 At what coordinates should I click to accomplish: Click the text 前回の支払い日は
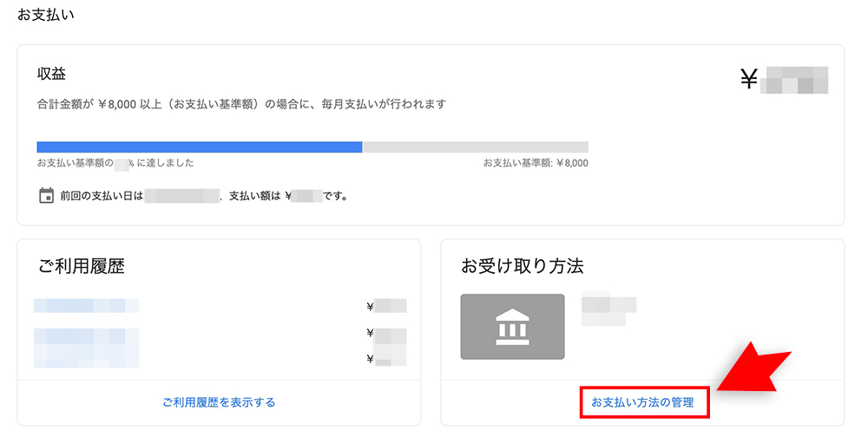102,196
